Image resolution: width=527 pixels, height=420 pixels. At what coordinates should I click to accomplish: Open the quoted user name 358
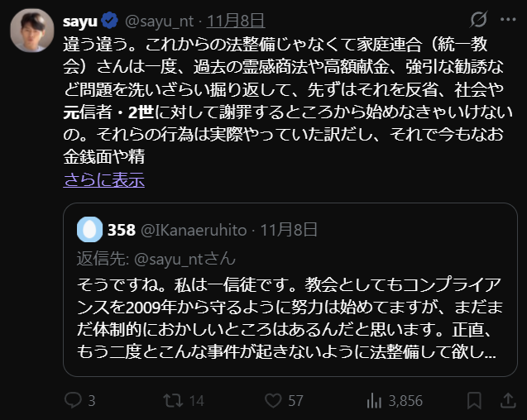122,229
